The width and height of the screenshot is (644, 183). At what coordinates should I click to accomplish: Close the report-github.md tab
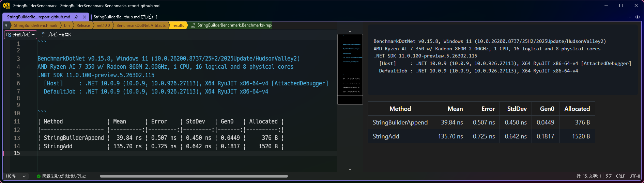(85, 17)
